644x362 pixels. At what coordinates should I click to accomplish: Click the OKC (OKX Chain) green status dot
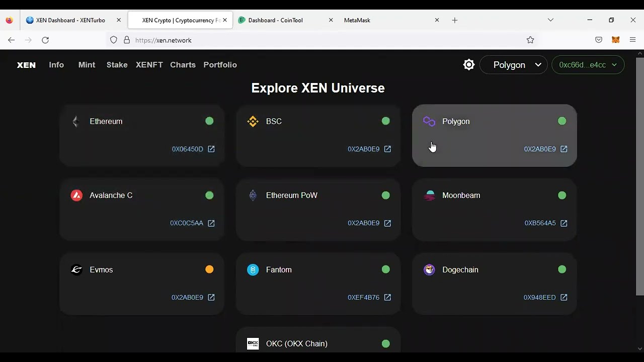[385, 344]
